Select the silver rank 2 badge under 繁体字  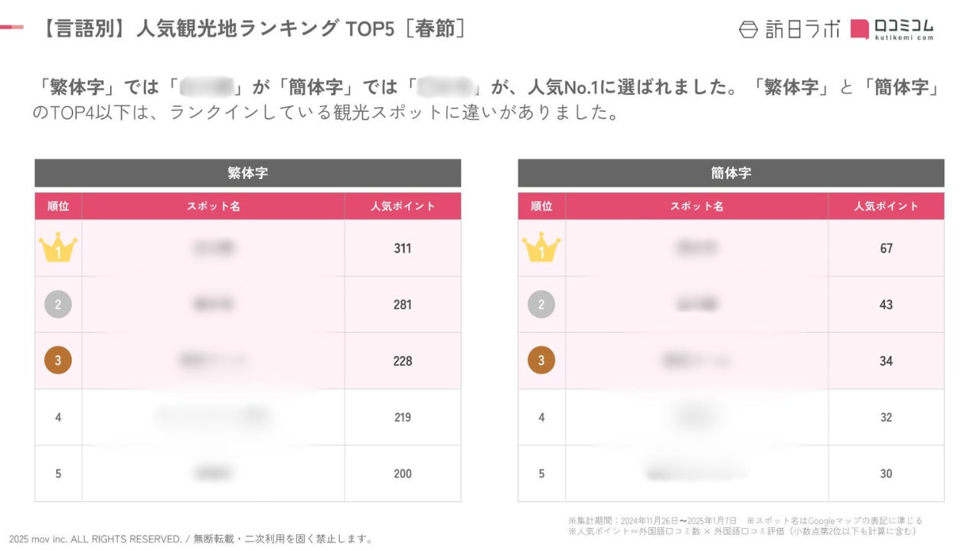click(x=58, y=305)
